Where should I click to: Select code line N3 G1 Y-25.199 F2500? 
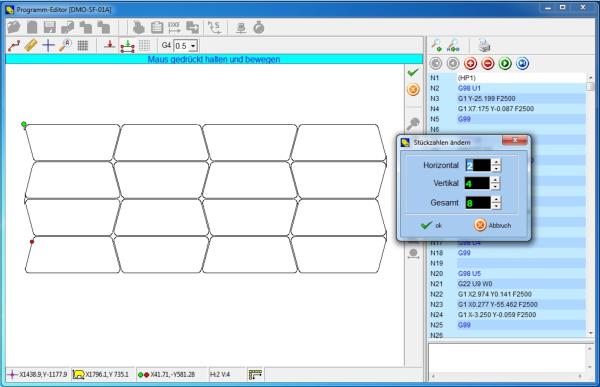point(507,98)
